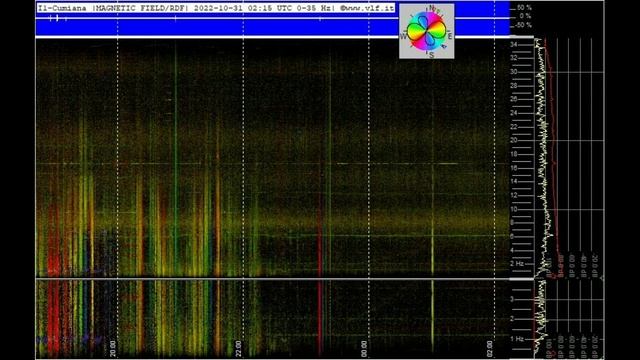This screenshot has height=360, width=640.
Task: Click the 12 frequency axis label
Action: [513, 195]
